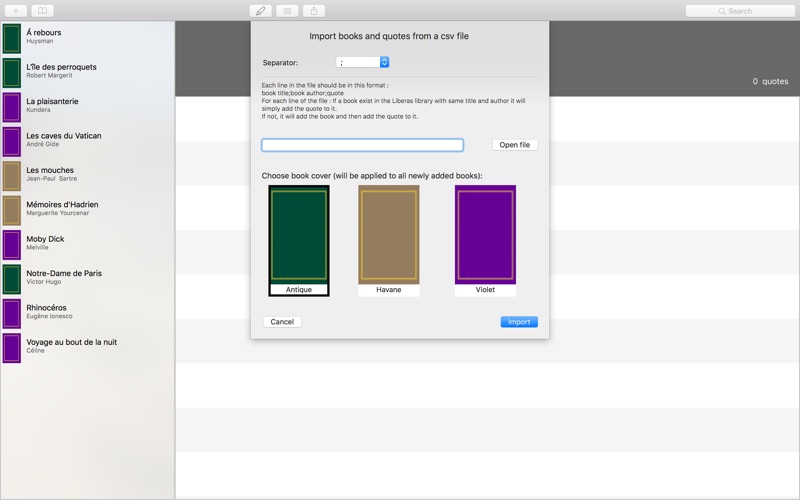Open the library book icon in toolbar

pyautogui.click(x=42, y=11)
